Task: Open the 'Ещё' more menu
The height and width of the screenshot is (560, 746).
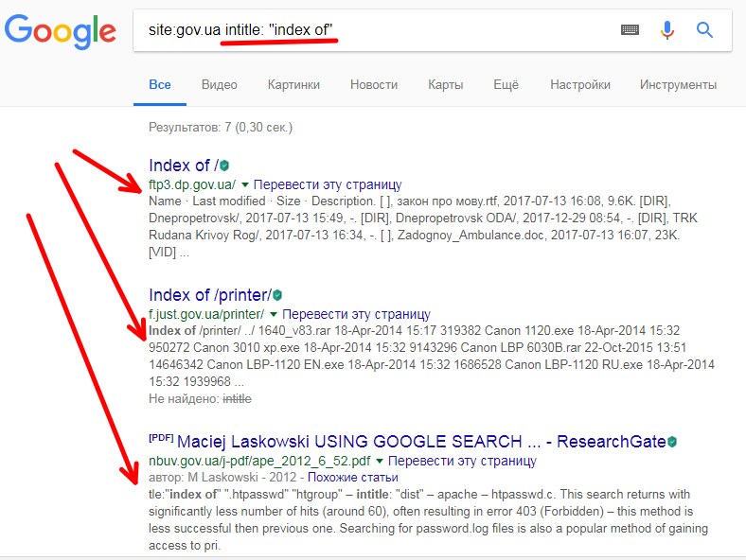Action: pos(506,85)
